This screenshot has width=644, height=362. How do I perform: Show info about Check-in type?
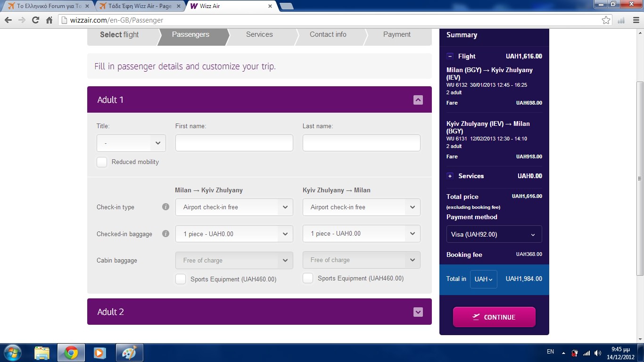click(165, 207)
